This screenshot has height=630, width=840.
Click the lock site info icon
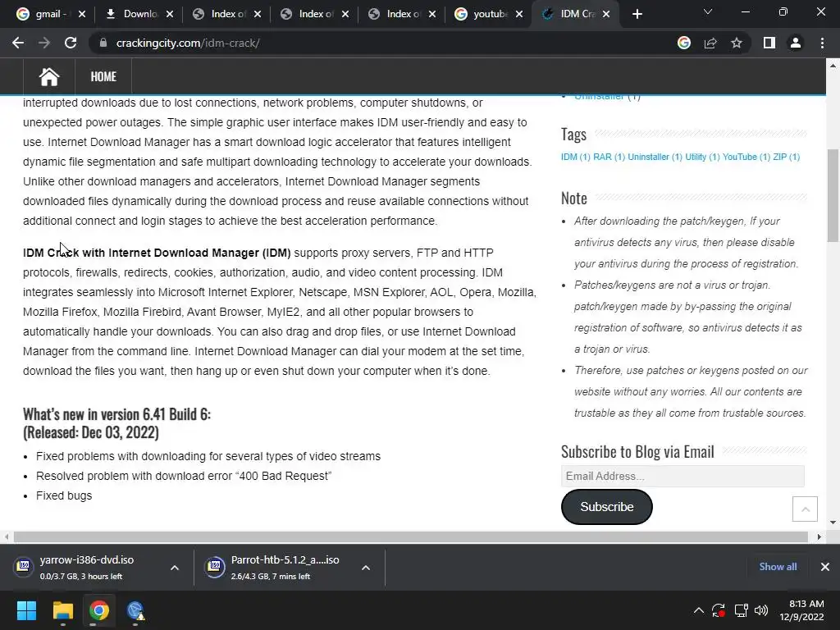click(x=103, y=43)
